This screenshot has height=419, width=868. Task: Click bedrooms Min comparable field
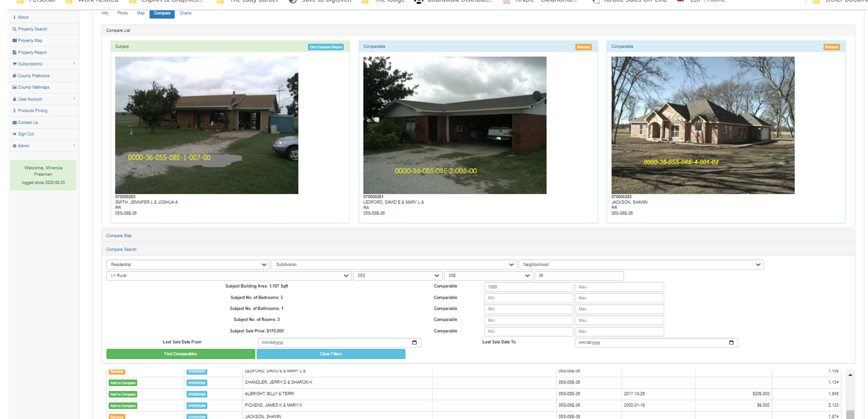pos(529,298)
